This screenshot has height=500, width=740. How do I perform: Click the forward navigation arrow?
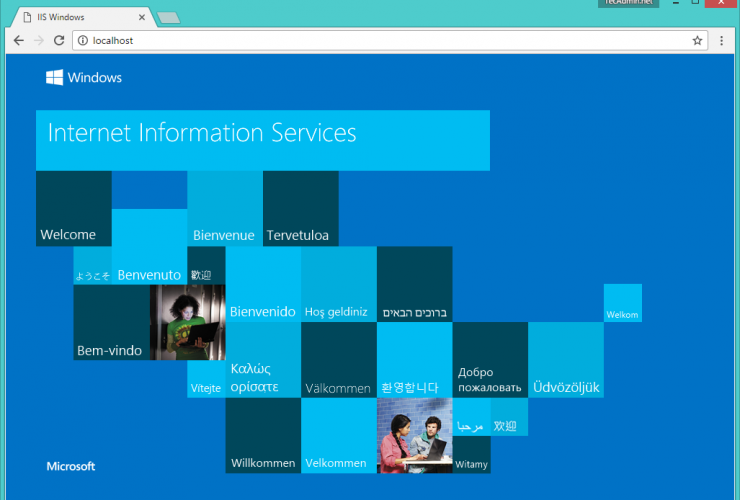tap(39, 41)
